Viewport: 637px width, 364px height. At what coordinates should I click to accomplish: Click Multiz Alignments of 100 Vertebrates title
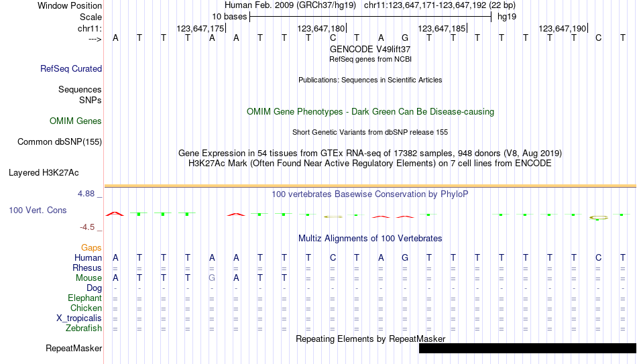click(x=370, y=239)
